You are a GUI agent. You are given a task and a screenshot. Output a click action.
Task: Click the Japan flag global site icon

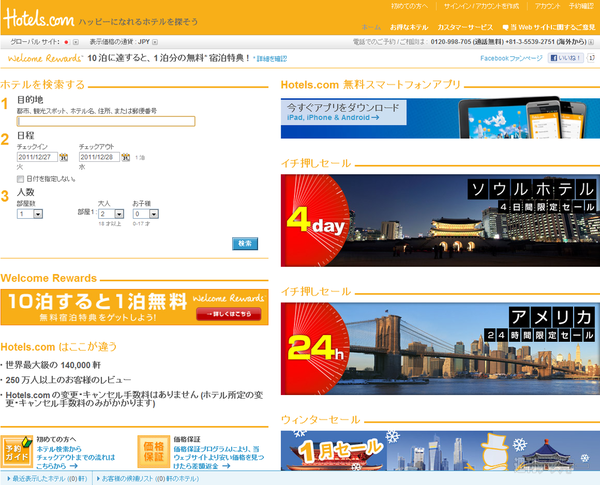(x=66, y=42)
